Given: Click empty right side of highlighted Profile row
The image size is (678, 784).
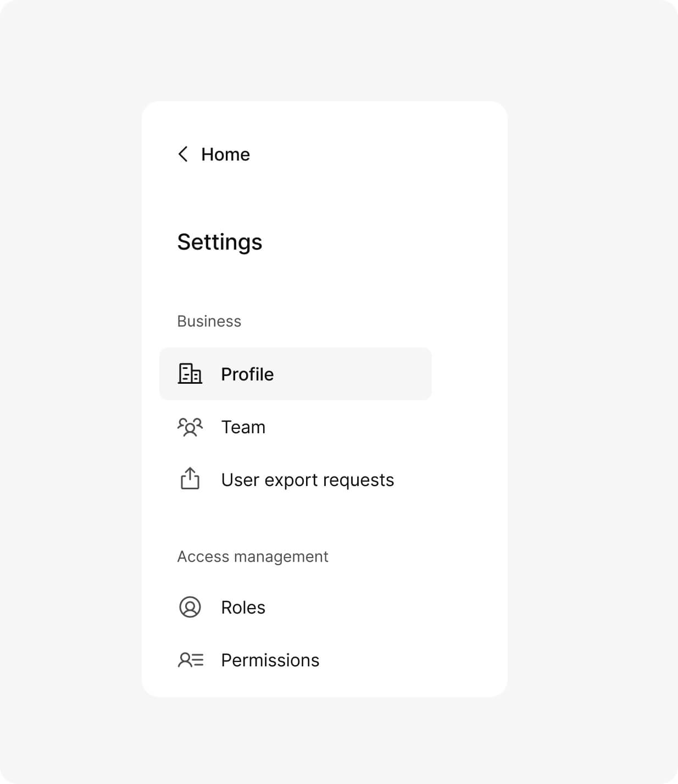Looking at the screenshot, I should click(x=374, y=374).
